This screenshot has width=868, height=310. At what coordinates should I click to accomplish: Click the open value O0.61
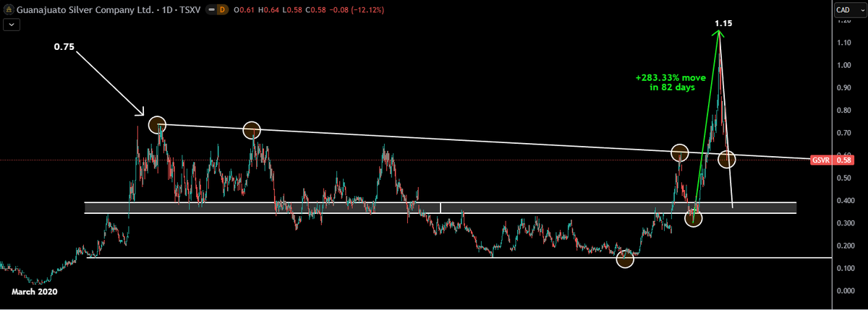(245, 9)
